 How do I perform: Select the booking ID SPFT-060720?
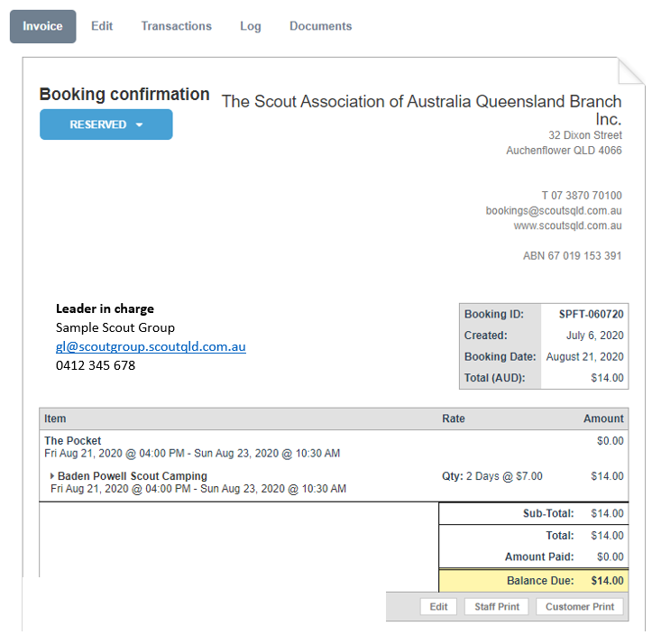591,314
